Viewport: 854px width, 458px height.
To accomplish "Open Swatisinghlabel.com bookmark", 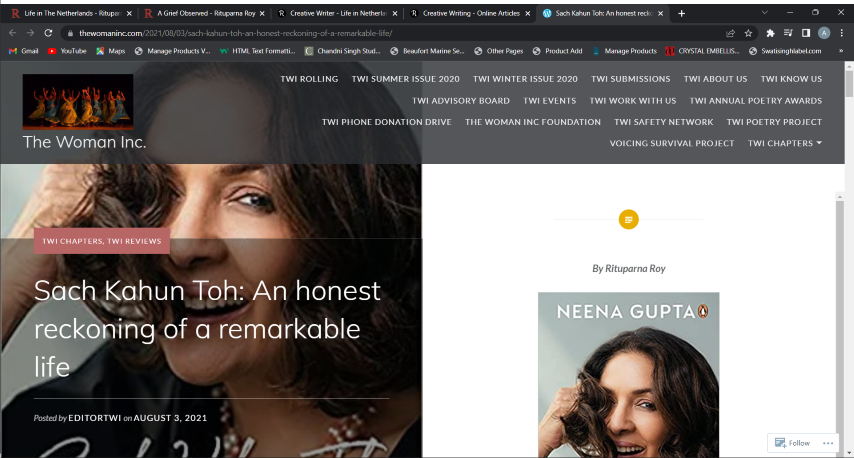I will [x=785, y=51].
